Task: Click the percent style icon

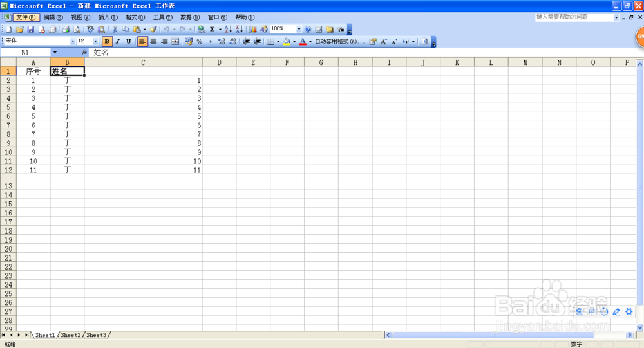Action: coord(200,41)
